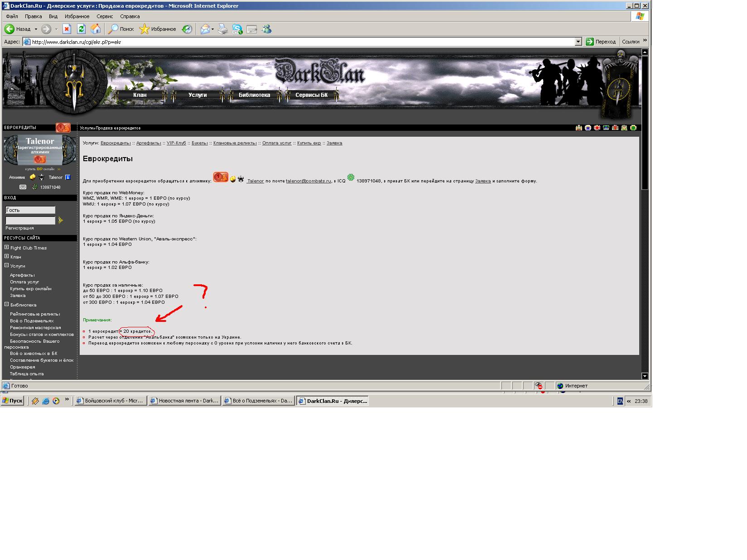Click the EN language indicator in tray
Image resolution: width=747 pixels, height=560 pixels.
click(x=620, y=401)
